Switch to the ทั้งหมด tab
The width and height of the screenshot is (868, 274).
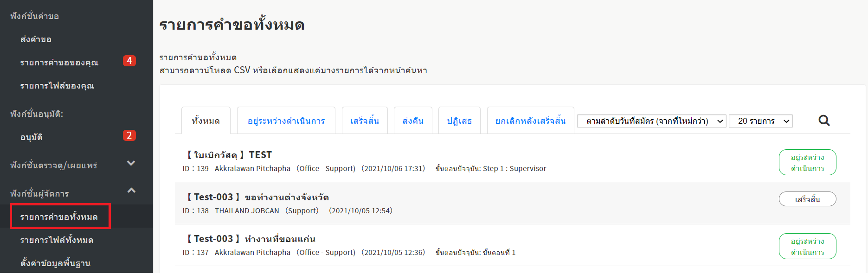(x=206, y=121)
